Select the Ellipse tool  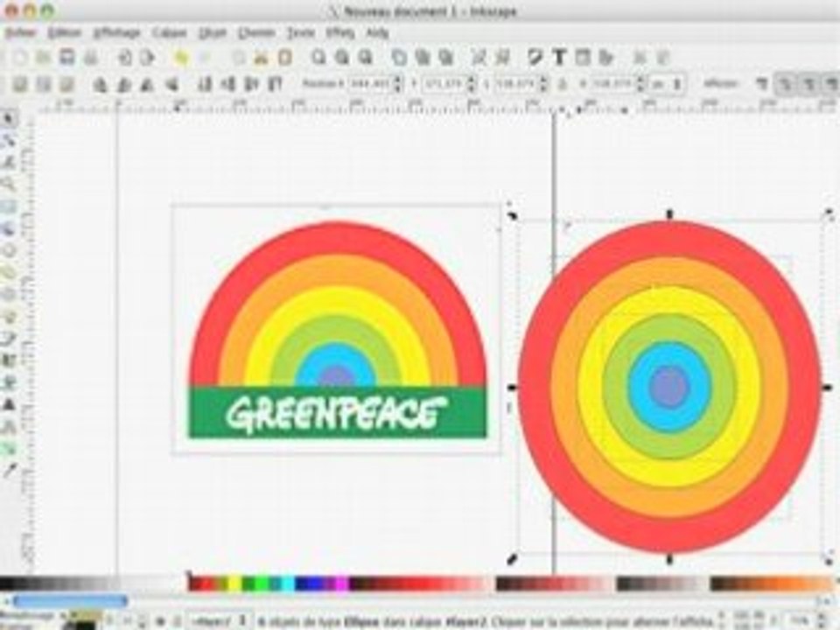(x=9, y=251)
